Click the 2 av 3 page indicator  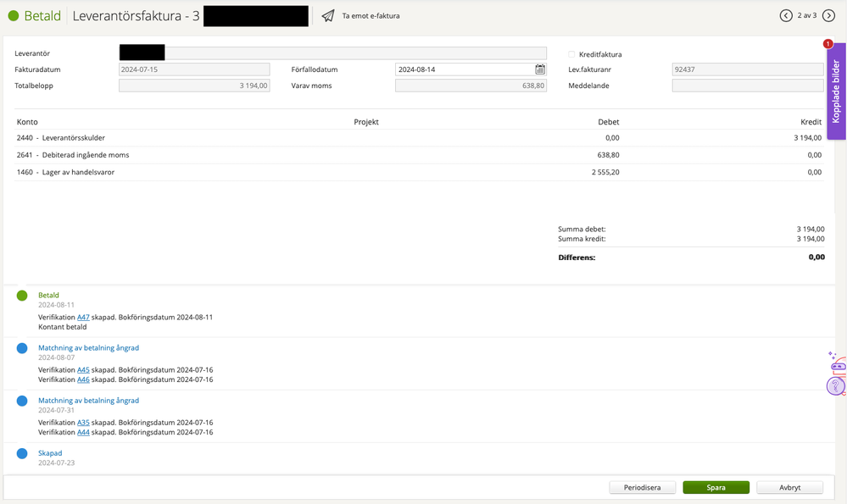tap(807, 15)
